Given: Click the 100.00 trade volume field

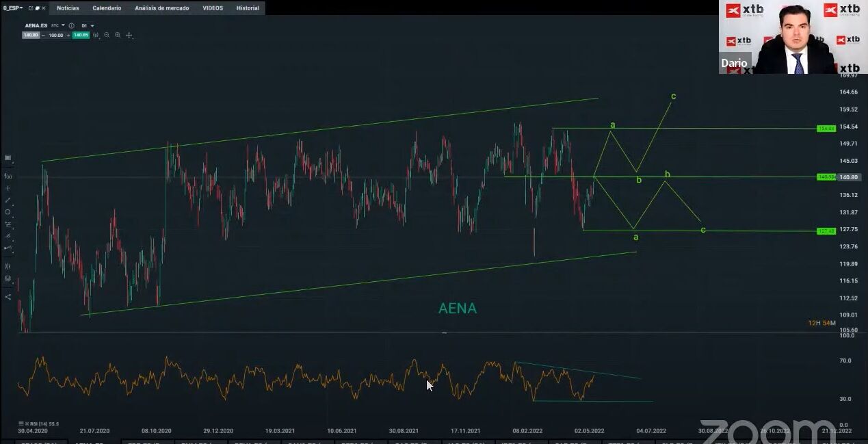Looking at the screenshot, I should (55, 35).
